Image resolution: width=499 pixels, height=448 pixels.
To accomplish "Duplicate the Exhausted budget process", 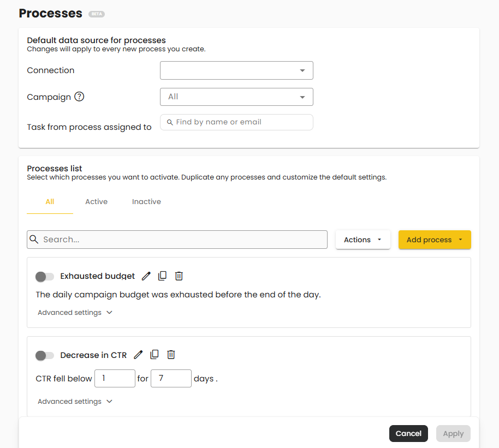I will pos(162,276).
